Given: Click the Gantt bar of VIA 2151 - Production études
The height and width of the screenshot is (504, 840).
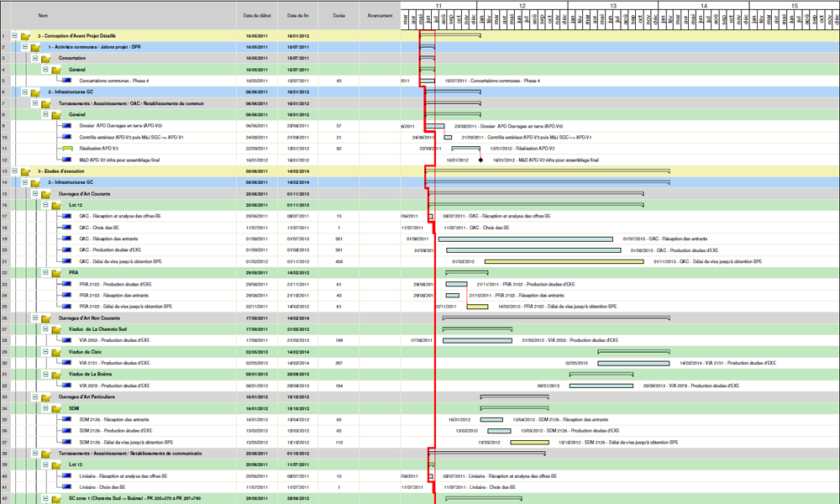Looking at the screenshot, I should tap(633, 363).
